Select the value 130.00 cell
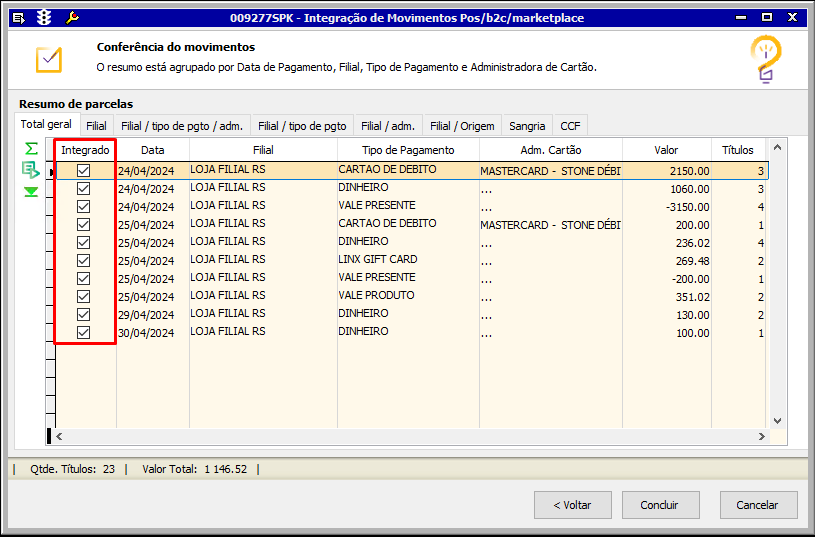 [x=666, y=315]
